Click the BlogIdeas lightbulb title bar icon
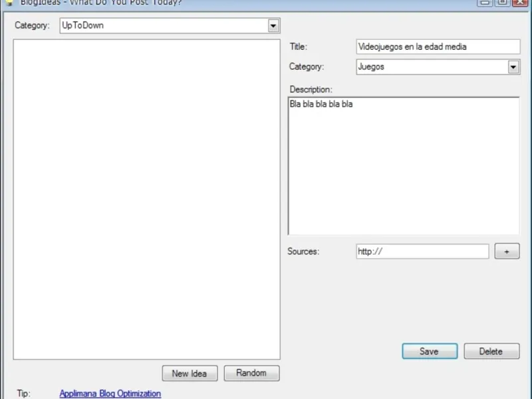532x399 pixels. click(9, 3)
